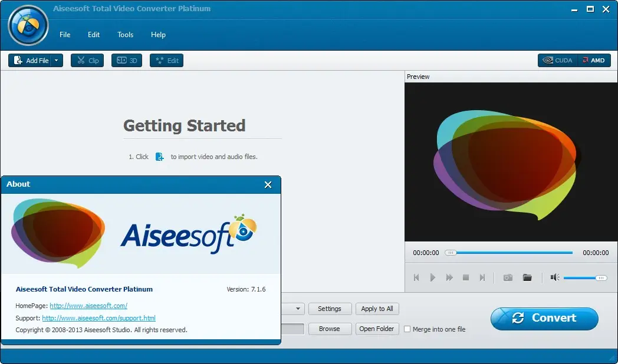Expand the Add File dropdown arrow

click(x=57, y=60)
